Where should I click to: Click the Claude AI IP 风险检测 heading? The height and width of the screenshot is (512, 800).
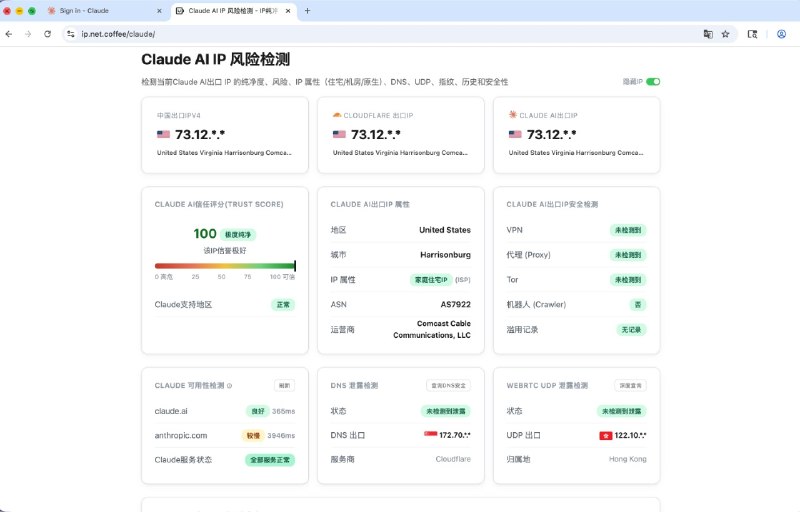[x=215, y=59]
